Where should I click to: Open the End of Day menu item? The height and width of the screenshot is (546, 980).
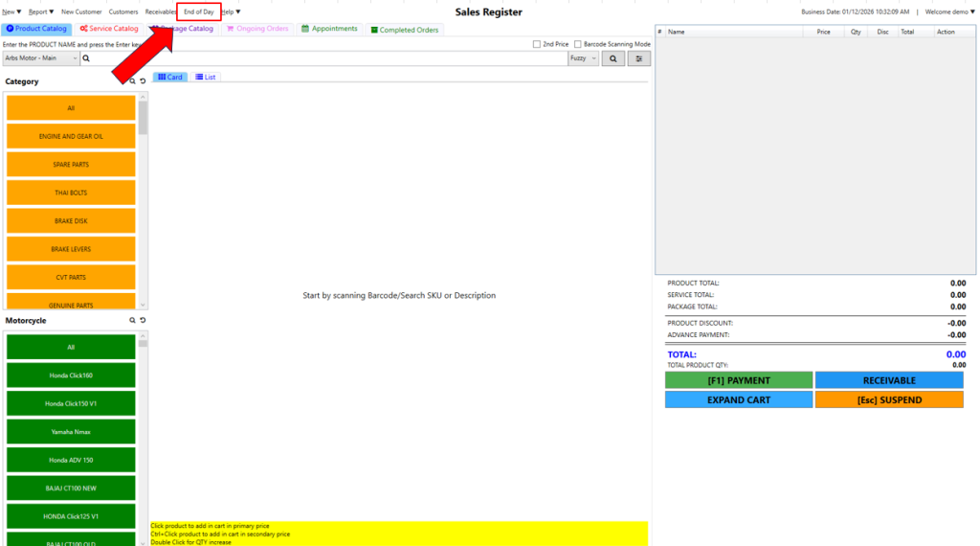click(198, 11)
